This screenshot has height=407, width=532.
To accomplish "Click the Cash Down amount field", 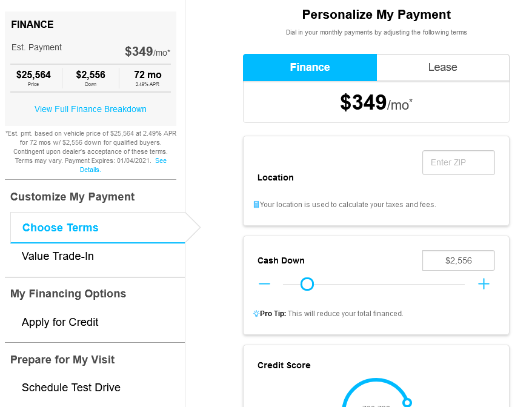I will pos(458,260).
